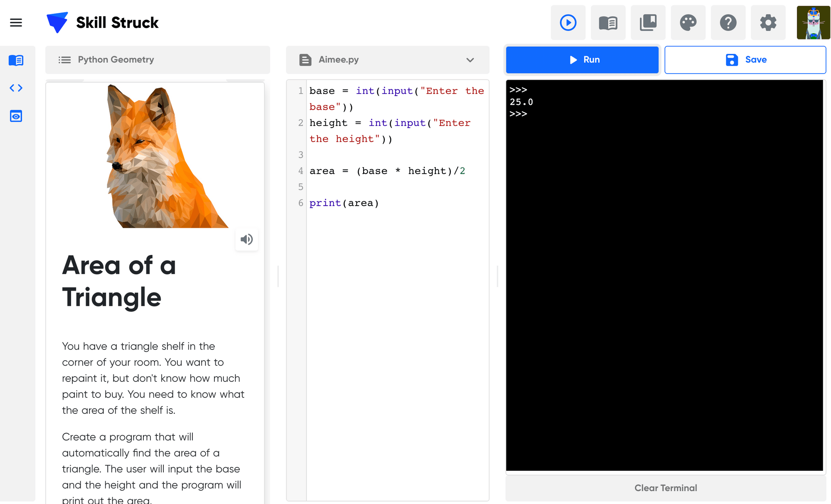Image resolution: width=831 pixels, height=504 pixels.
Task: Toggle the lesson panel in left sidebar
Action: pyautogui.click(x=16, y=60)
